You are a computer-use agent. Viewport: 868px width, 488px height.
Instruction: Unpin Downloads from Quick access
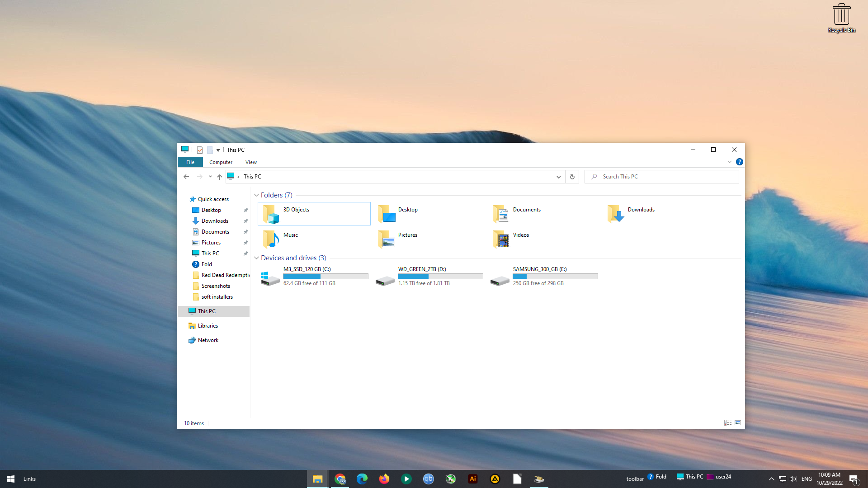pyautogui.click(x=245, y=221)
